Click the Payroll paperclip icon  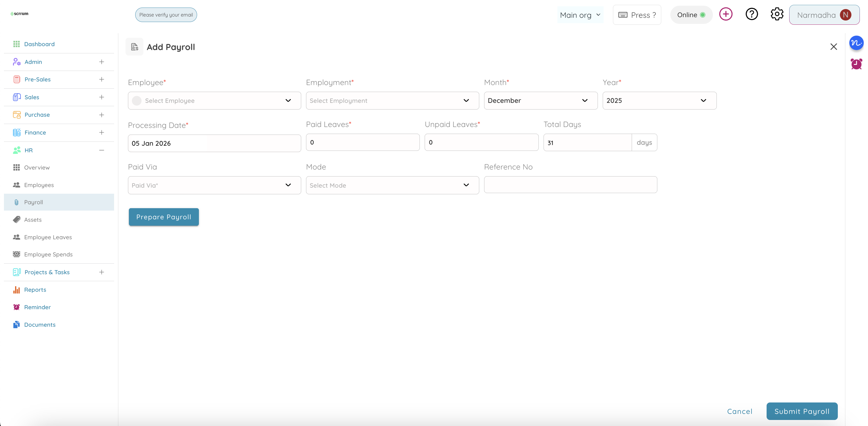click(x=17, y=202)
